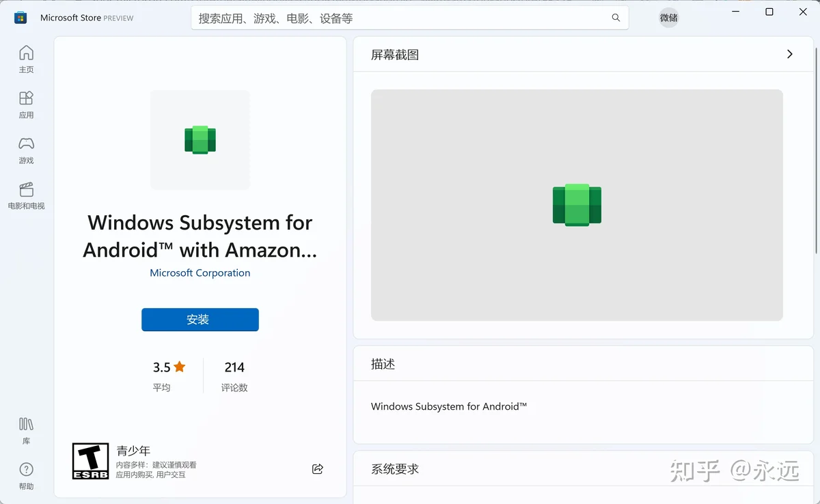Click the app icon tile above the title

(x=200, y=140)
